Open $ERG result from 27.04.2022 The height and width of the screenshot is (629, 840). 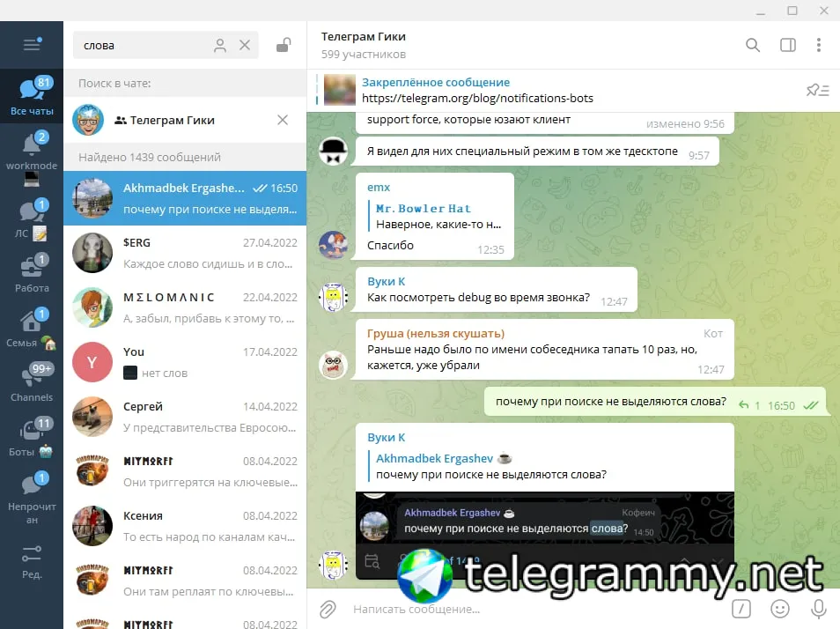[185, 253]
